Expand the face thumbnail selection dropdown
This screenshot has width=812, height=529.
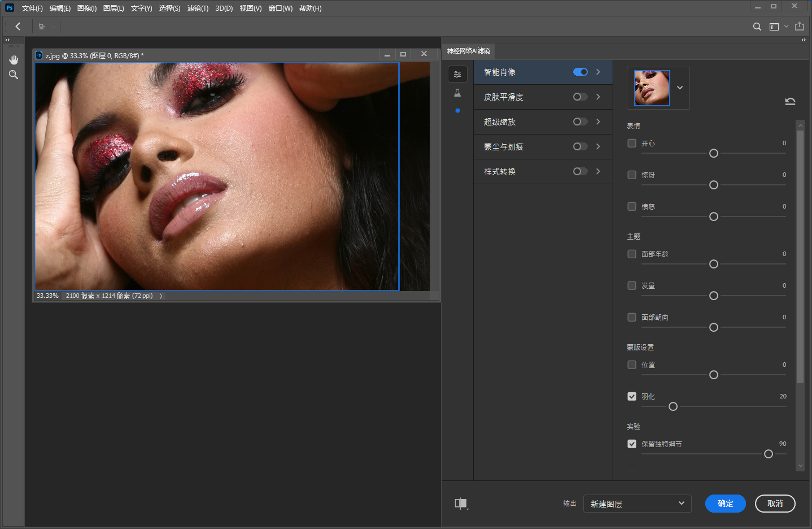(x=680, y=88)
